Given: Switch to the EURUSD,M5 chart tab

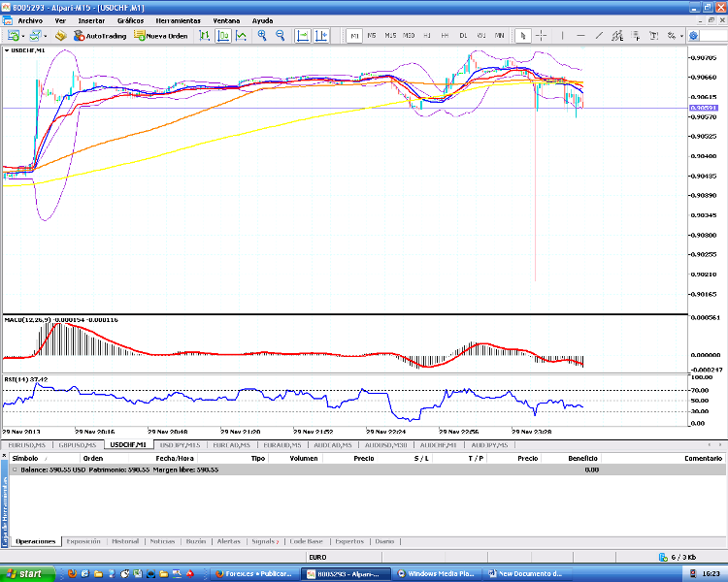Looking at the screenshot, I should 26,444.
